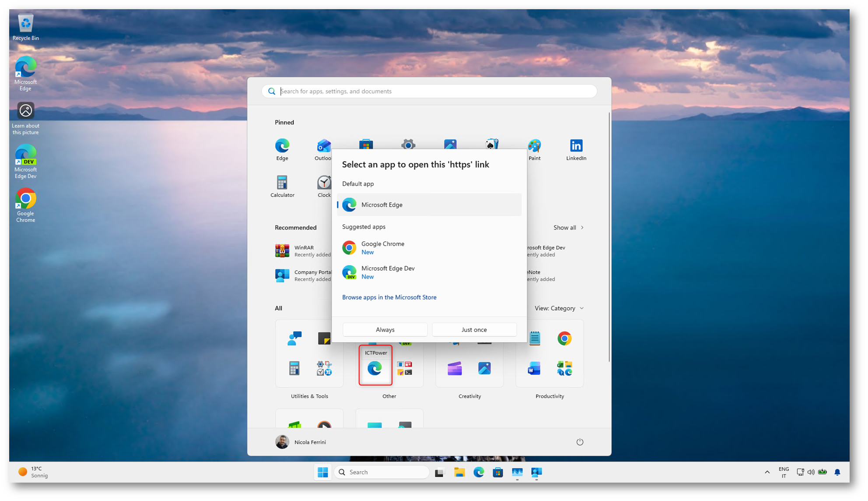Choose Microsoft Edge Dev suggested app
The image size is (868, 501).
click(387, 272)
